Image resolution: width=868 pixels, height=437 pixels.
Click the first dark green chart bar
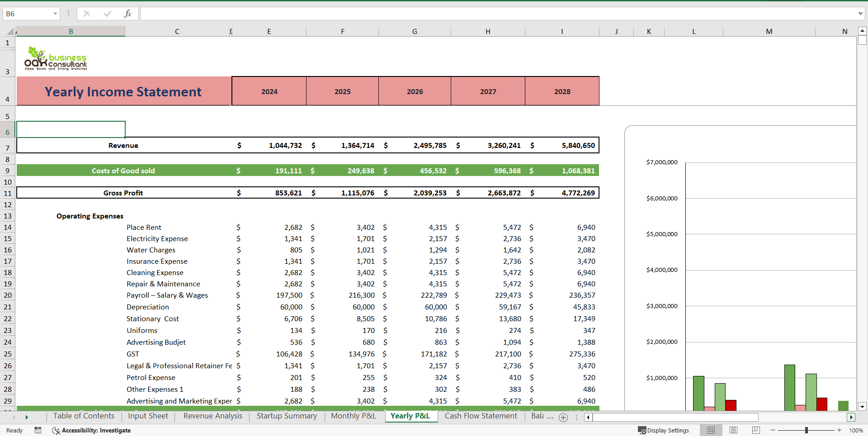coord(698,393)
